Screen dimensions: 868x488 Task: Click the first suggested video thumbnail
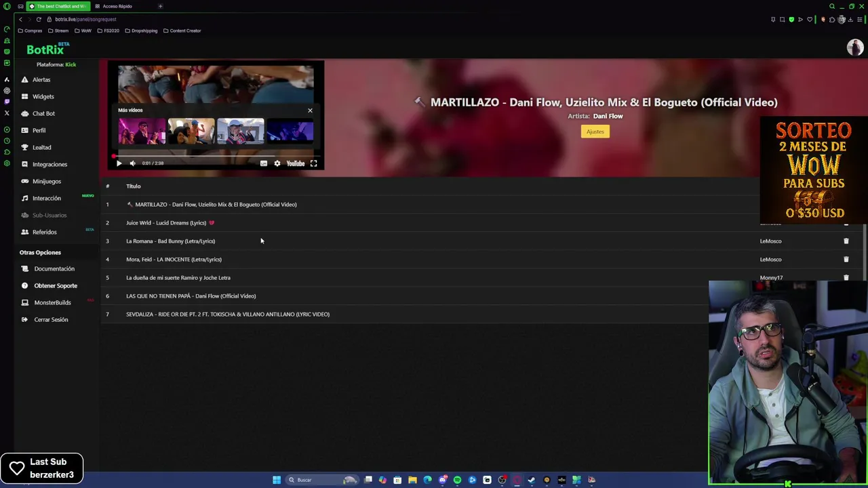pyautogui.click(x=142, y=131)
